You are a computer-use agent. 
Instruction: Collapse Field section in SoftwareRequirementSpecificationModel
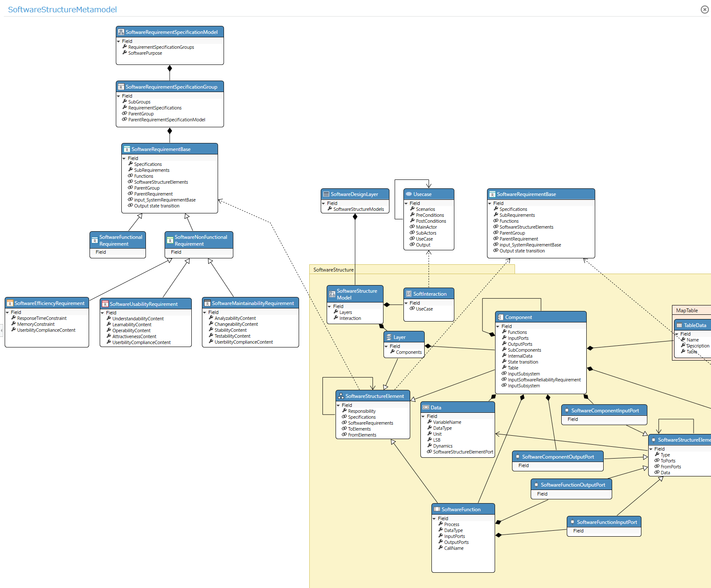click(119, 41)
